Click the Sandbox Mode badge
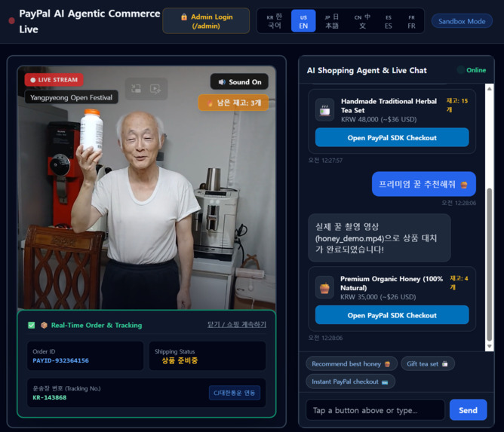 tap(462, 21)
